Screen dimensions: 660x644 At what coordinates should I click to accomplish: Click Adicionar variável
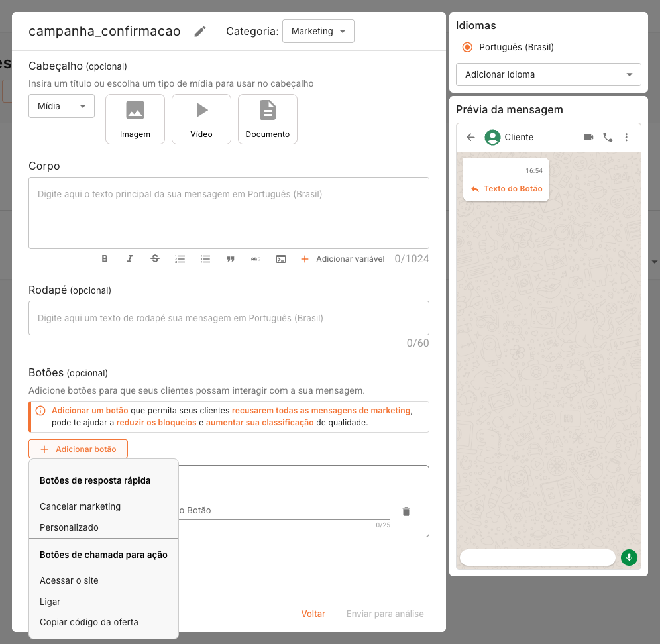pos(343,259)
